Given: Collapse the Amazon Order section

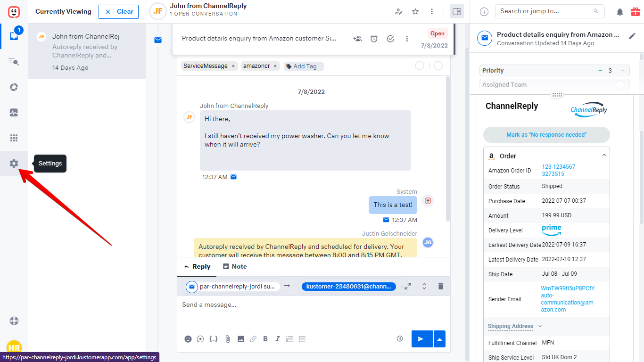Looking at the screenshot, I should (604, 155).
